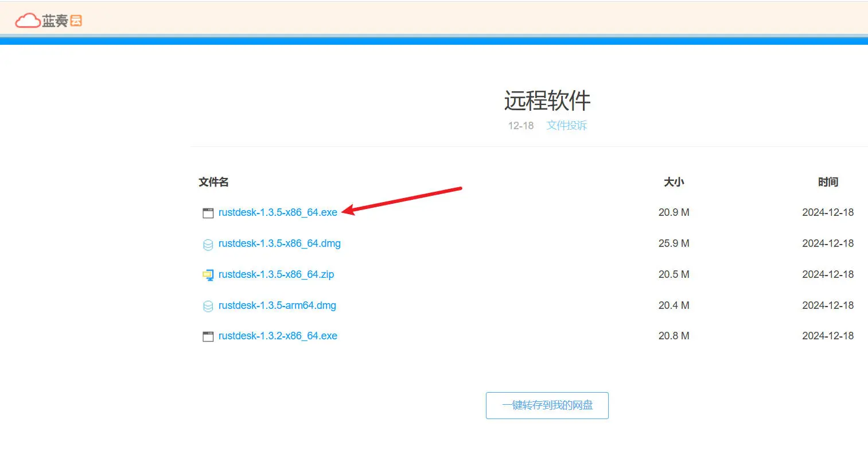Download rustdesk-1.3.5-x86_64.exe
Viewport: 868px width, 461px height.
tap(278, 212)
